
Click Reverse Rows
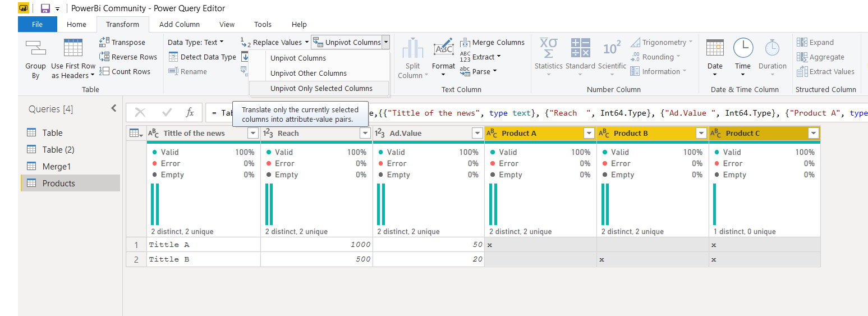[x=128, y=57]
